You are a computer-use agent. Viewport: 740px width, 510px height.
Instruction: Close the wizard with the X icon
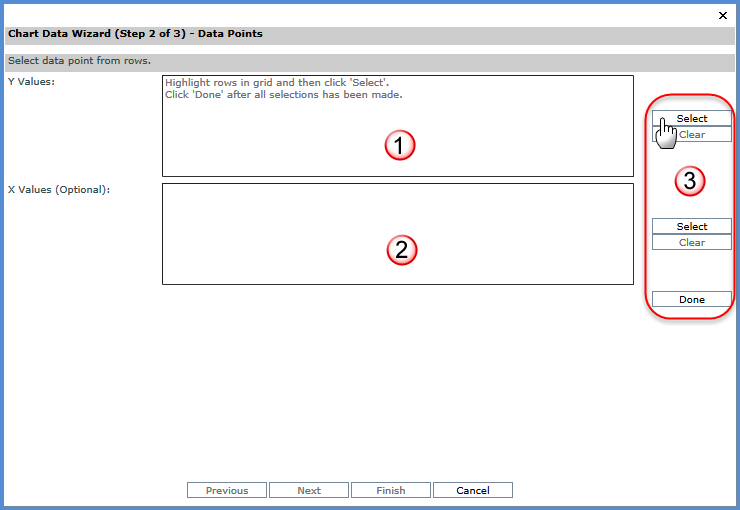pyautogui.click(x=723, y=15)
